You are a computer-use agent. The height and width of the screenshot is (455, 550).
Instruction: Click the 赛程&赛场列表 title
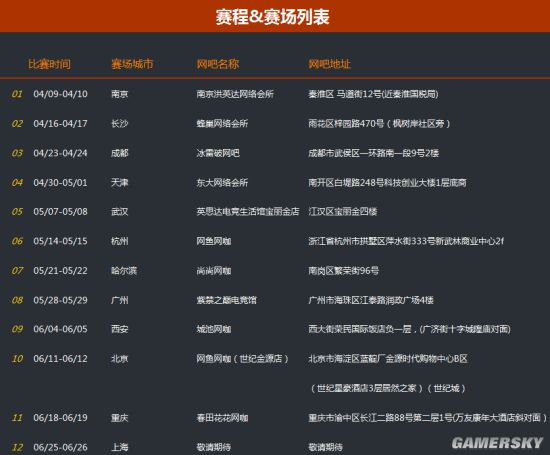pyautogui.click(x=273, y=17)
